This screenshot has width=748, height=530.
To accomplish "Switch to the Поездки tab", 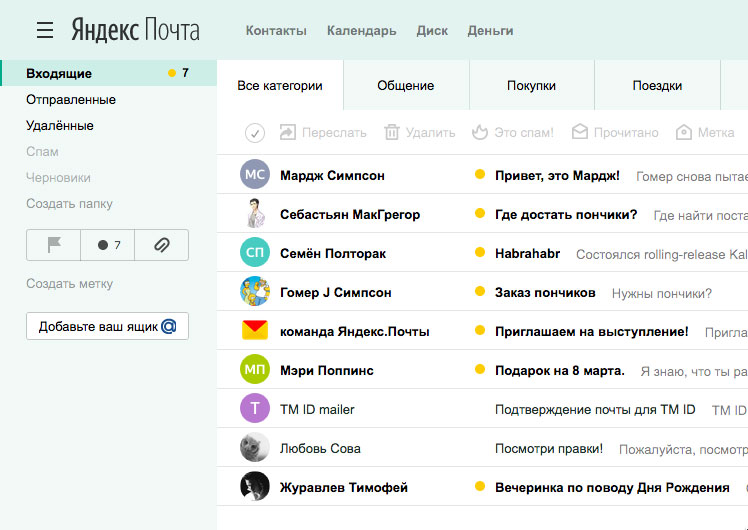I will tap(657, 85).
